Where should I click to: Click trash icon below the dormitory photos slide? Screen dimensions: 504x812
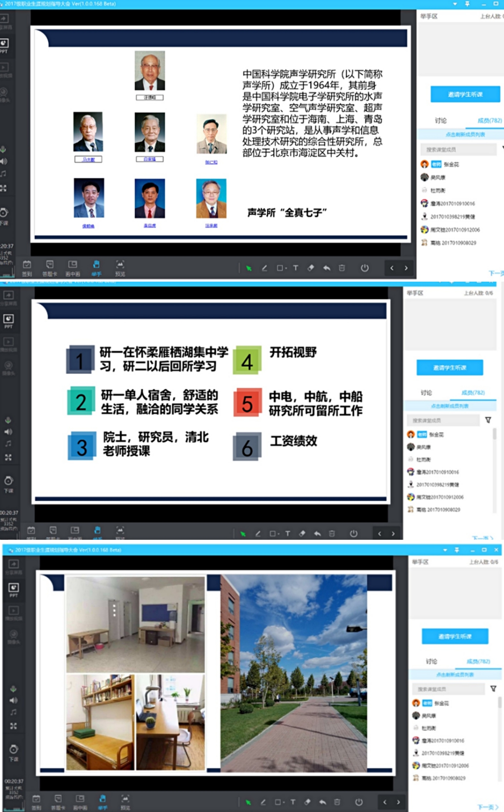coord(337,802)
